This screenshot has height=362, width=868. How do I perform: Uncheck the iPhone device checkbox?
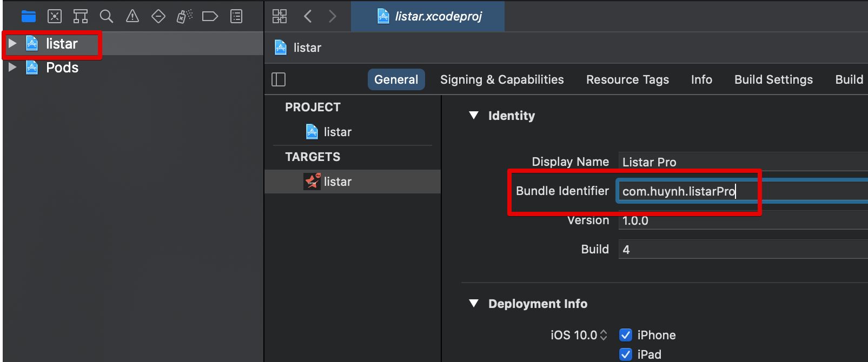[x=626, y=335]
